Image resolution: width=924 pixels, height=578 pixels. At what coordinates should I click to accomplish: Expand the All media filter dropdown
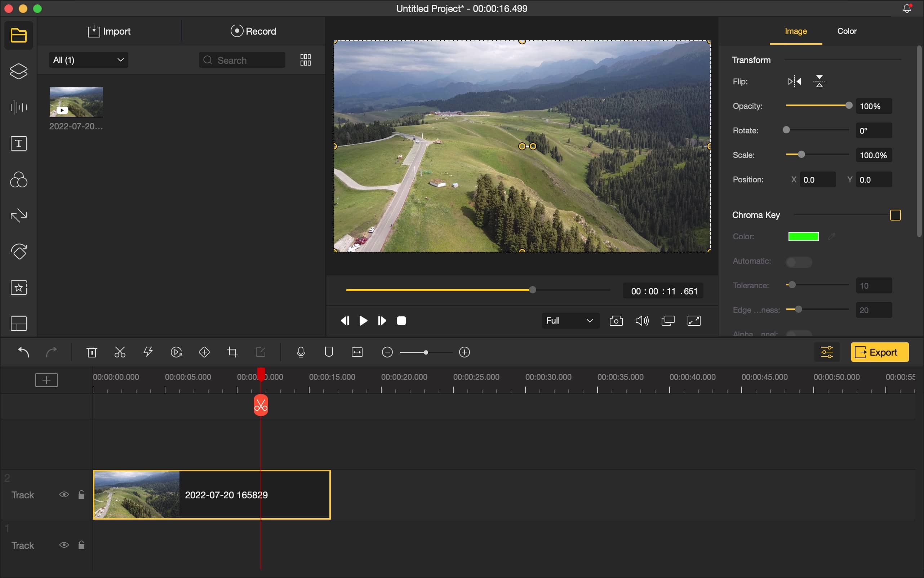coord(87,60)
